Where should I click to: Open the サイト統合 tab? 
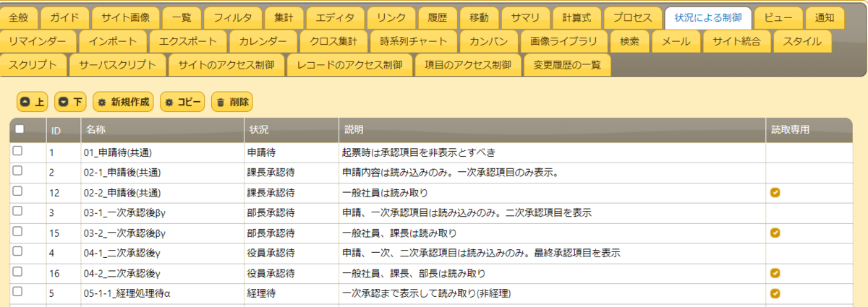tap(736, 41)
